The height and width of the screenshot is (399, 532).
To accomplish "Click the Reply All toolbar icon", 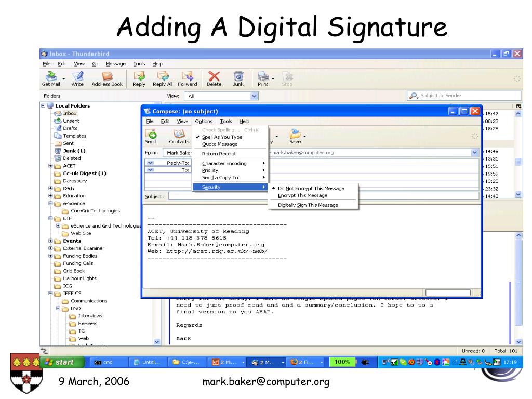I will (x=163, y=79).
